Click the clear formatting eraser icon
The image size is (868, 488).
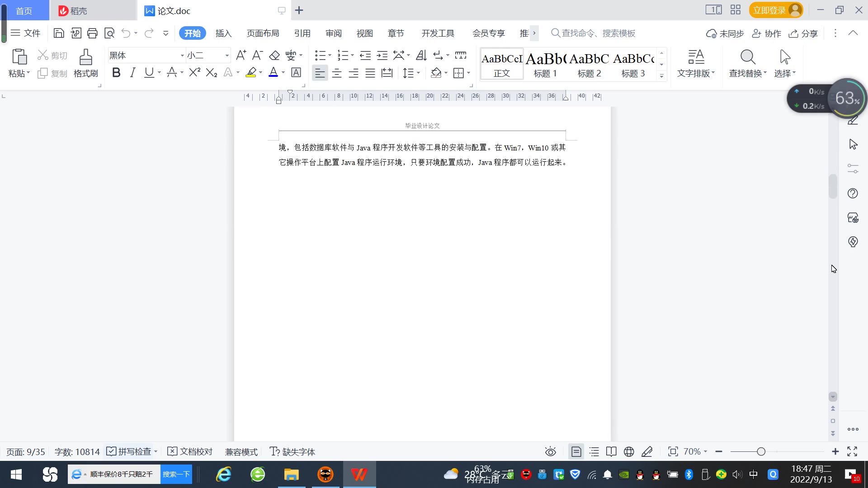(274, 56)
